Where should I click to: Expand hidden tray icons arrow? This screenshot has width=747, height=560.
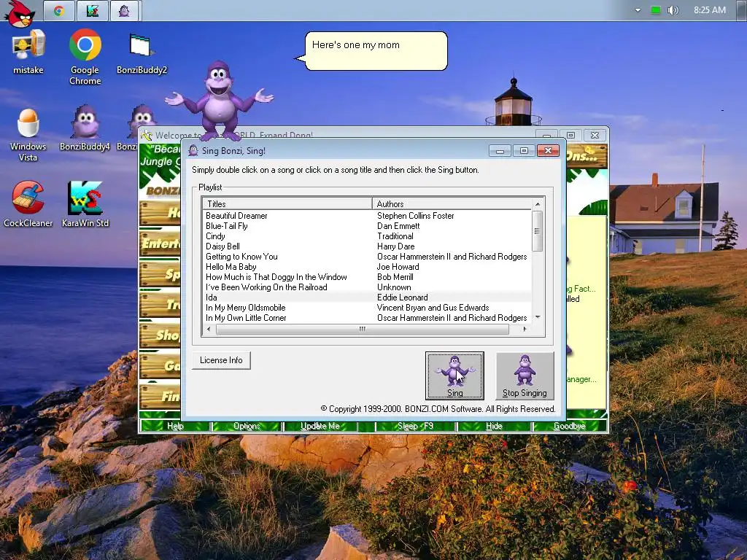tap(638, 10)
